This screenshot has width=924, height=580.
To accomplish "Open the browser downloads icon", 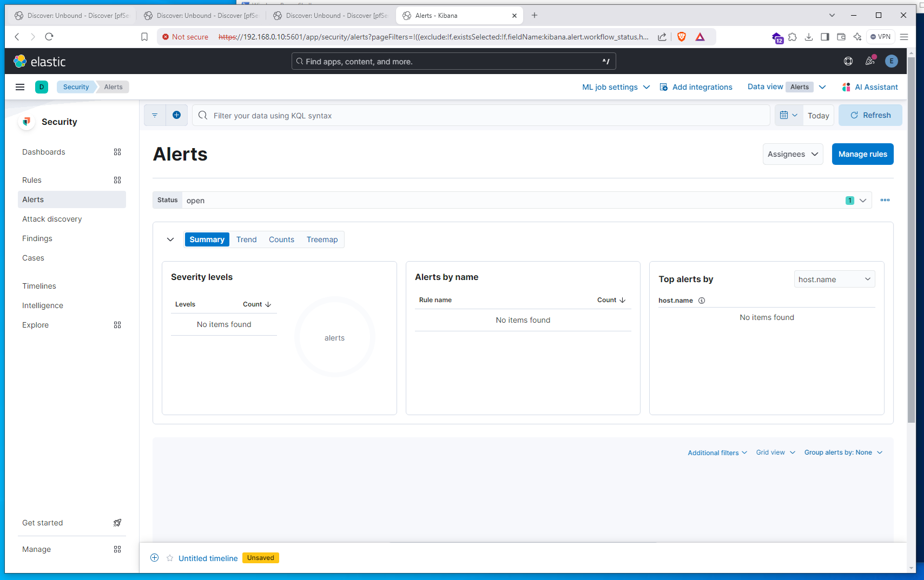I will point(809,37).
